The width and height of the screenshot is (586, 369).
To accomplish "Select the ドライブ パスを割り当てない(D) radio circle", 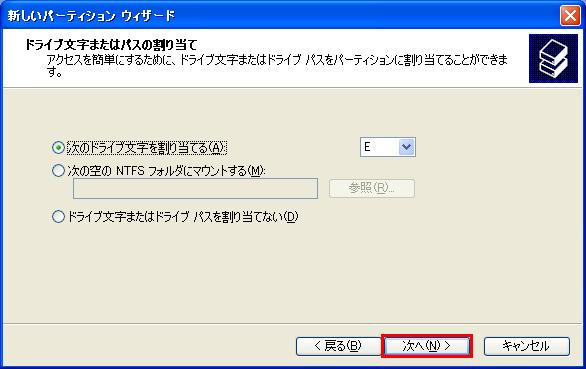I will (58, 216).
